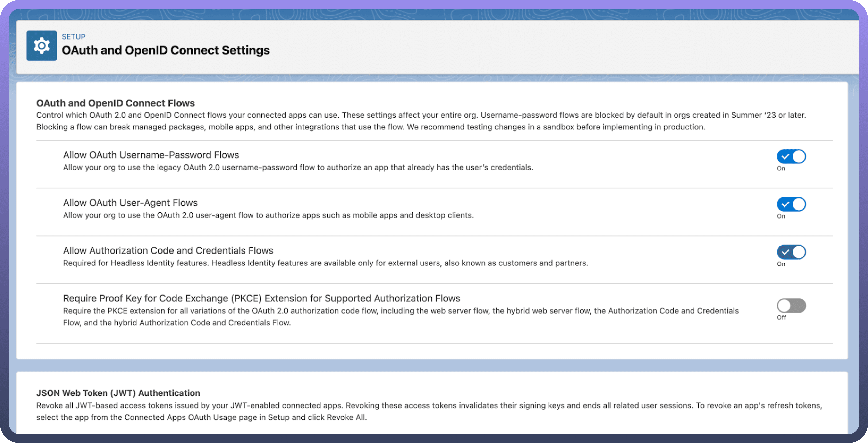Viewport: 868px width, 443px height.
Task: Turn off Allow OAuth User-Agent Flows toggle
Action: pos(791,204)
